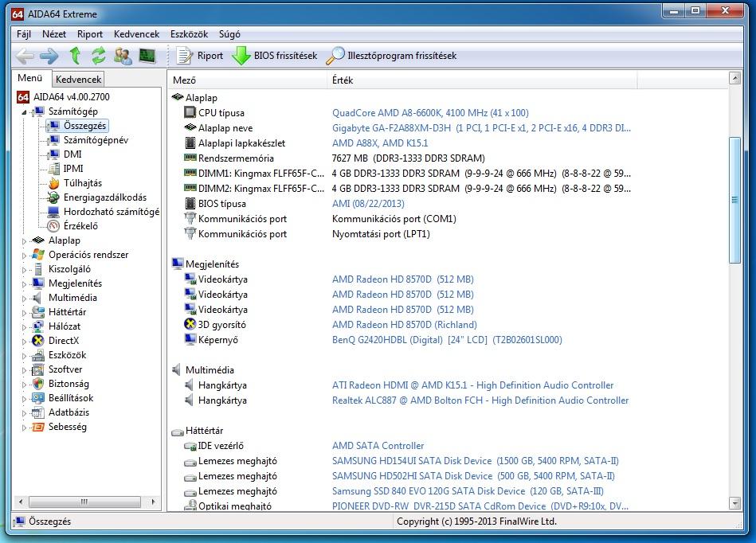Click the Operációs rendszer Windows flag icon
The height and width of the screenshot is (543, 756).
click(x=38, y=255)
